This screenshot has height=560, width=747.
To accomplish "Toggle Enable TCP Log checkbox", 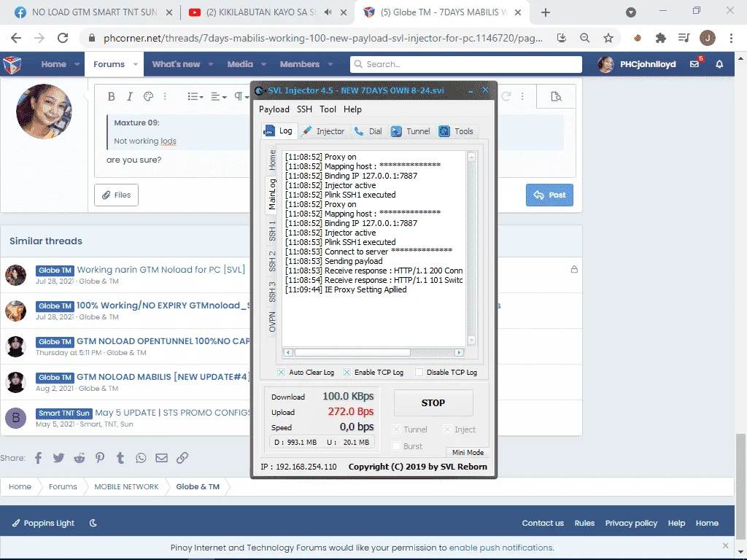I will pos(347,373).
